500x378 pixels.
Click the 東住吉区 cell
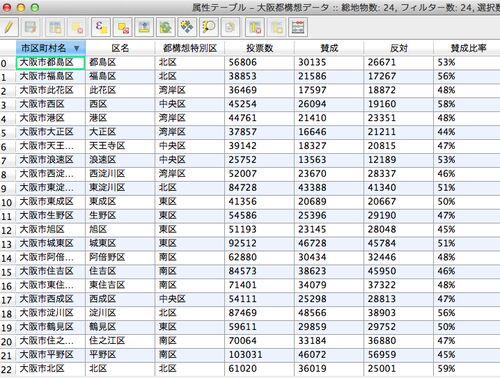click(x=120, y=285)
